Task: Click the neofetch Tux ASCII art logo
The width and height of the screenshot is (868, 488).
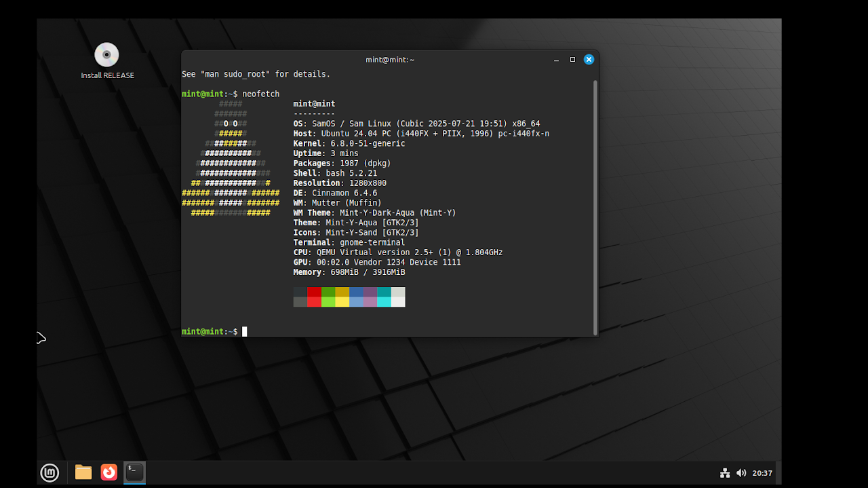Action: click(x=231, y=158)
